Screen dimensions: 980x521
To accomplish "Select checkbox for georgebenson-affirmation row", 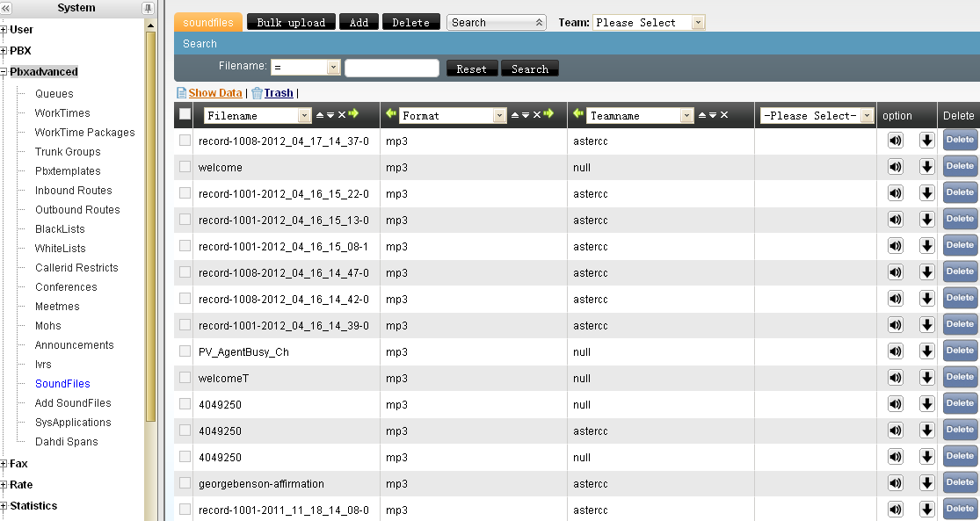I will 185,483.
